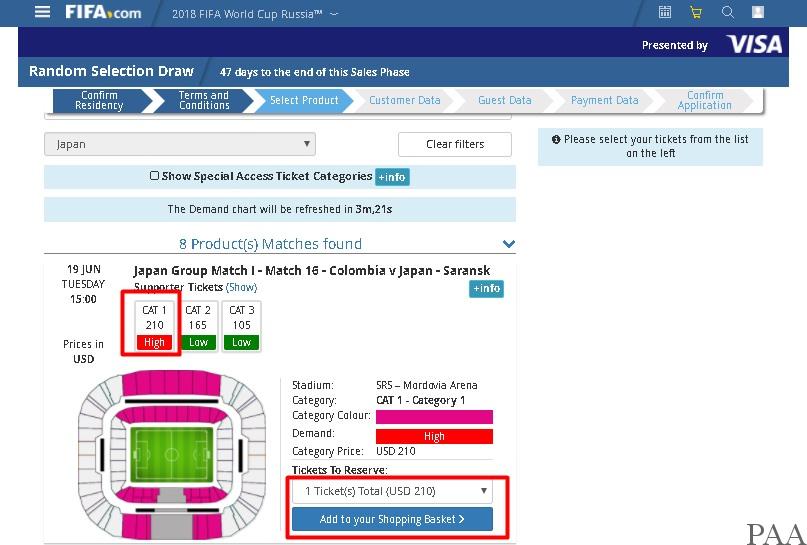Open the calendar icon in header

click(665, 12)
